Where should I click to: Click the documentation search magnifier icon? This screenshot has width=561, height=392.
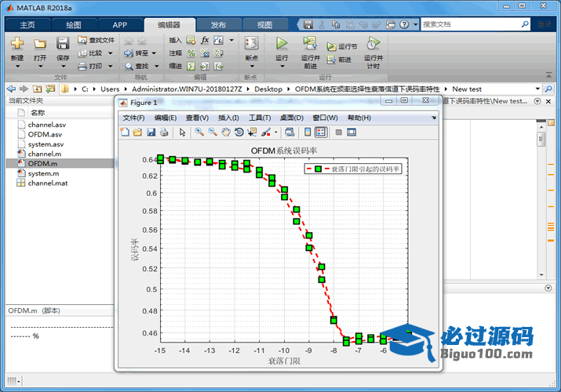point(525,24)
